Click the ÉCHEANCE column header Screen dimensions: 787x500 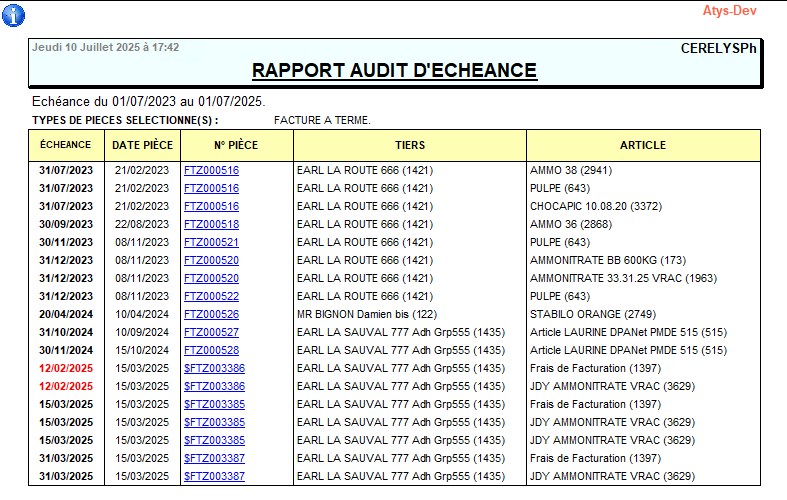tap(66, 145)
